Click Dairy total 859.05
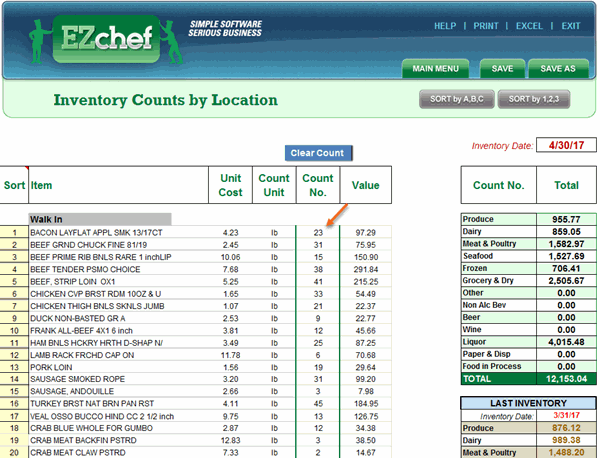 click(566, 231)
